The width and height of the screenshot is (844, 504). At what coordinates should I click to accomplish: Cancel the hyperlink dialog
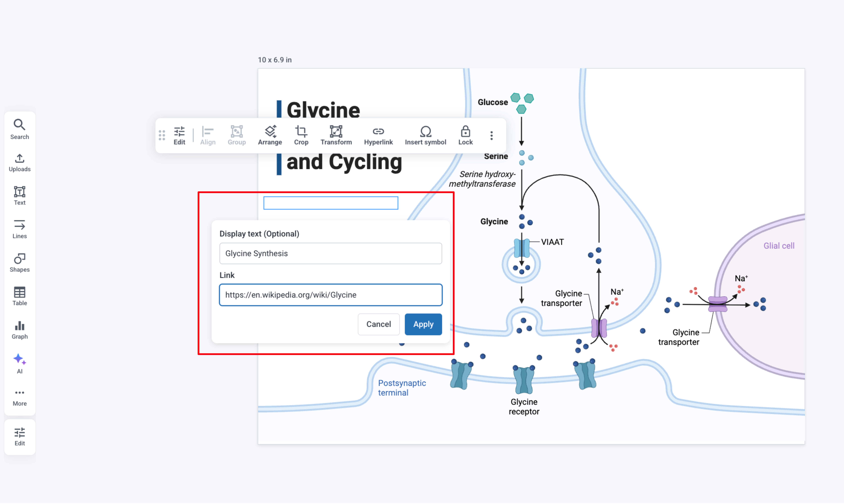378,324
